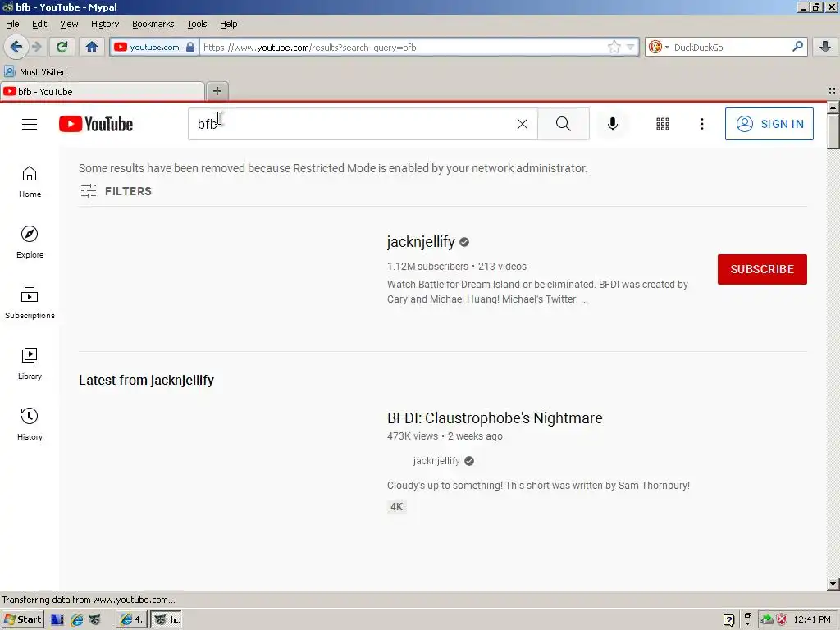Open the File menu
840x630 pixels.
point(12,24)
